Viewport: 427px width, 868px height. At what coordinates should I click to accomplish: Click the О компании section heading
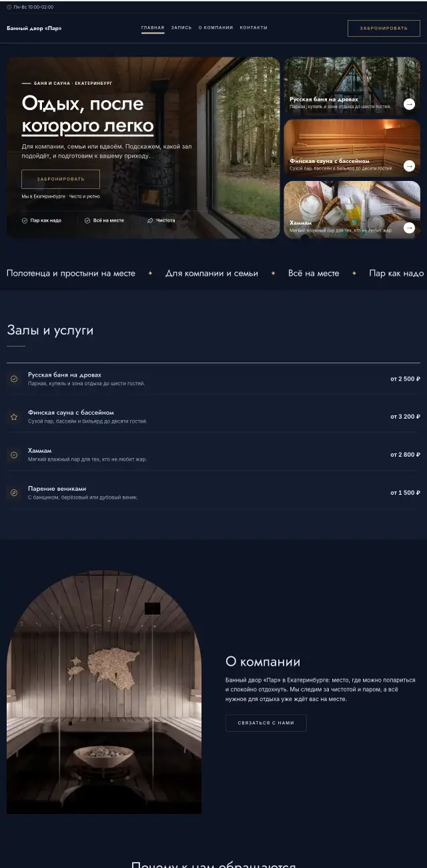[263, 662]
